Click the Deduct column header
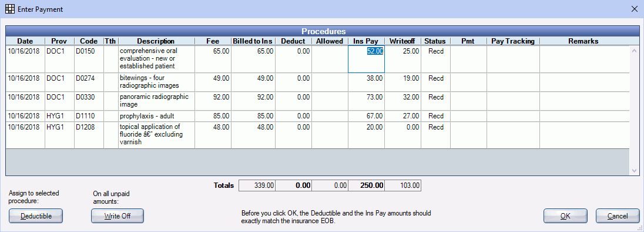644x232 pixels. click(293, 41)
